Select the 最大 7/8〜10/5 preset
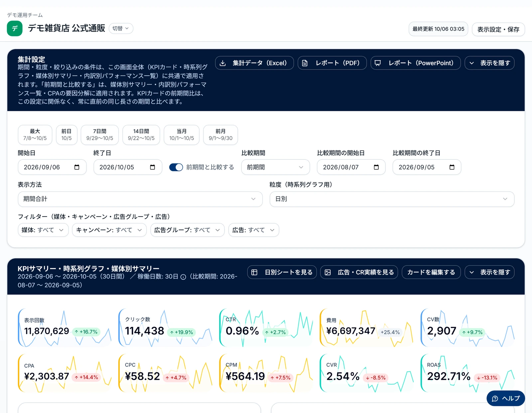This screenshot has height=413, width=532. [35, 135]
